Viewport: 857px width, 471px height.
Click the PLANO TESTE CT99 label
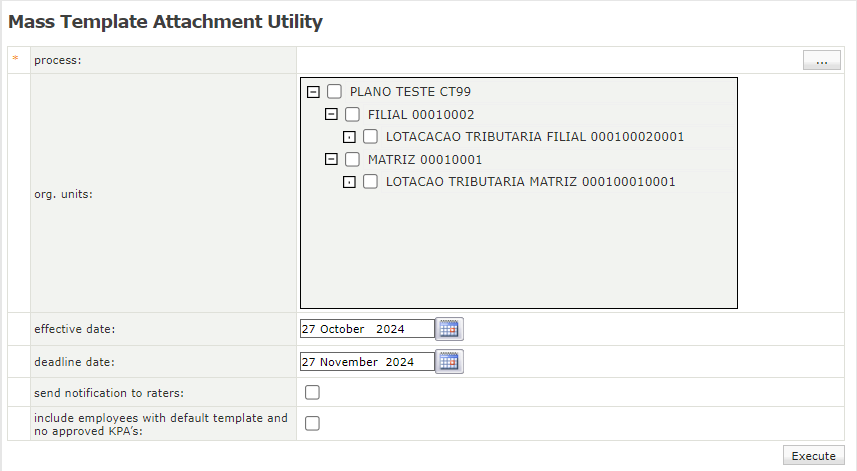click(x=410, y=92)
